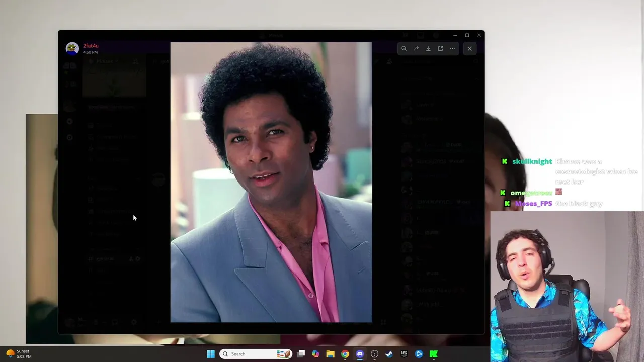The image size is (644, 362).
Task: Click the enlarged portrait image
Action: 271,182
